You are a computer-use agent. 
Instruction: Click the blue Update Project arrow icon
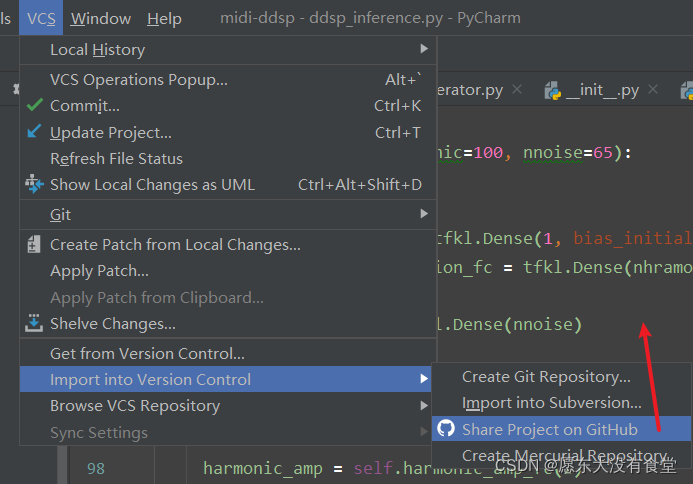click(34, 131)
